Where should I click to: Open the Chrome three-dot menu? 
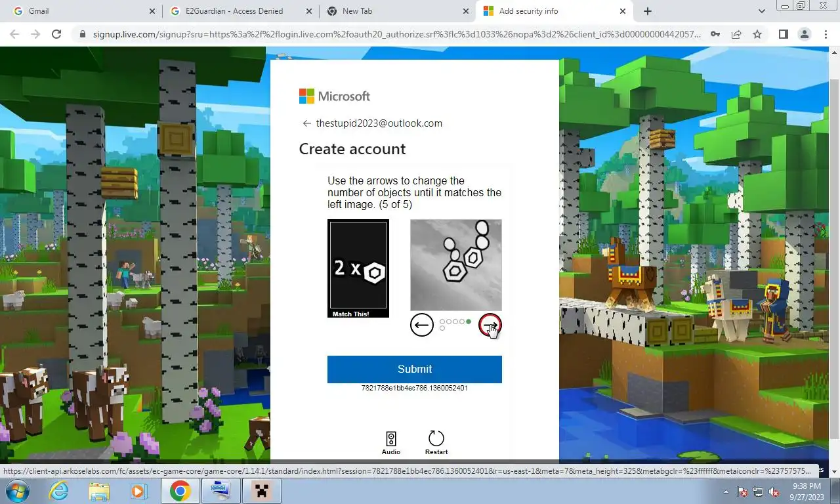826,34
